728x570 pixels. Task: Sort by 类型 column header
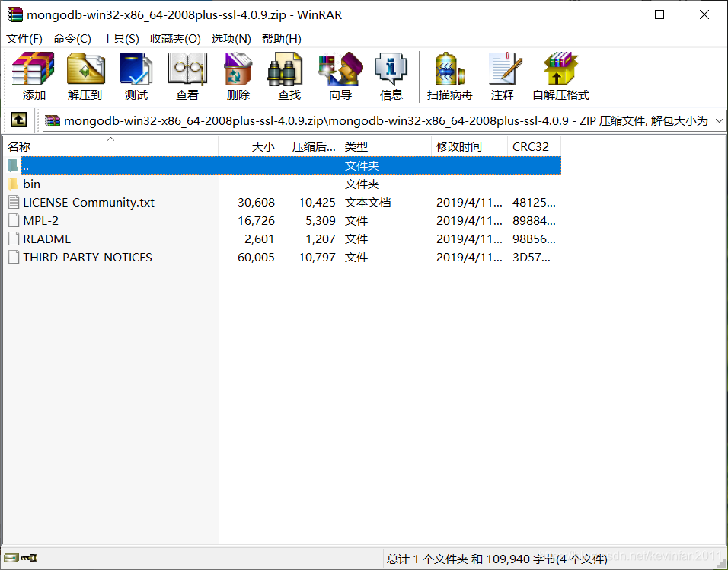click(x=386, y=147)
